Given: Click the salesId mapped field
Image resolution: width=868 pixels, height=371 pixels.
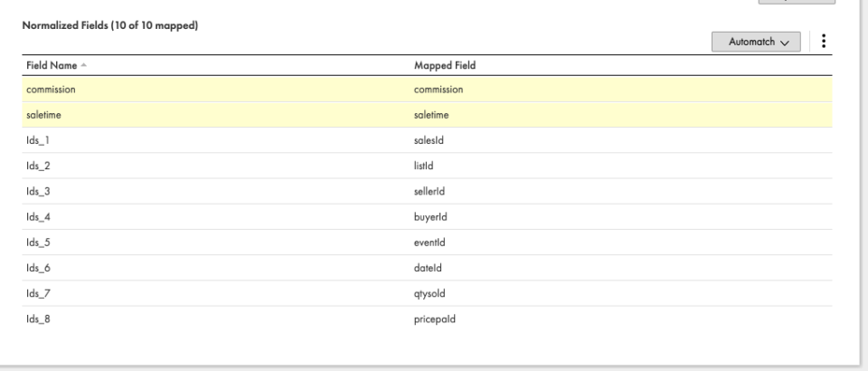Looking at the screenshot, I should click(429, 140).
